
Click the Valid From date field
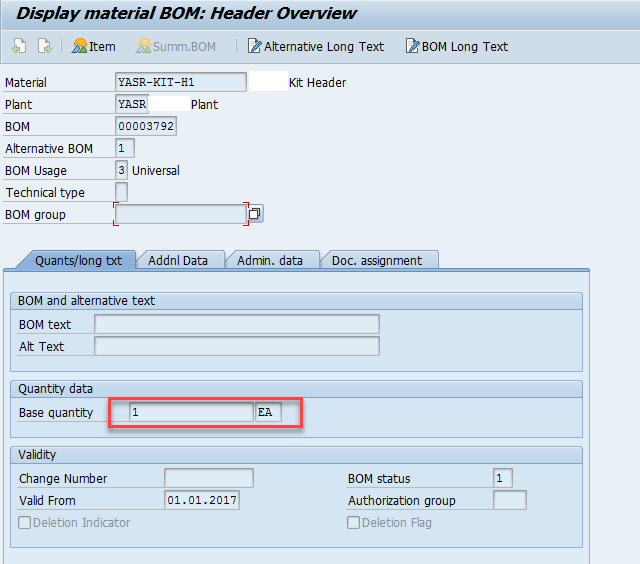tap(202, 500)
